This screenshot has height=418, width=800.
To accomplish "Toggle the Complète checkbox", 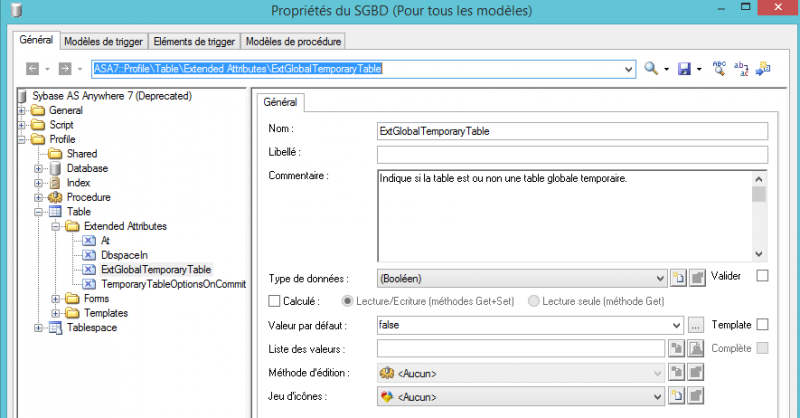I will pyautogui.click(x=762, y=348).
